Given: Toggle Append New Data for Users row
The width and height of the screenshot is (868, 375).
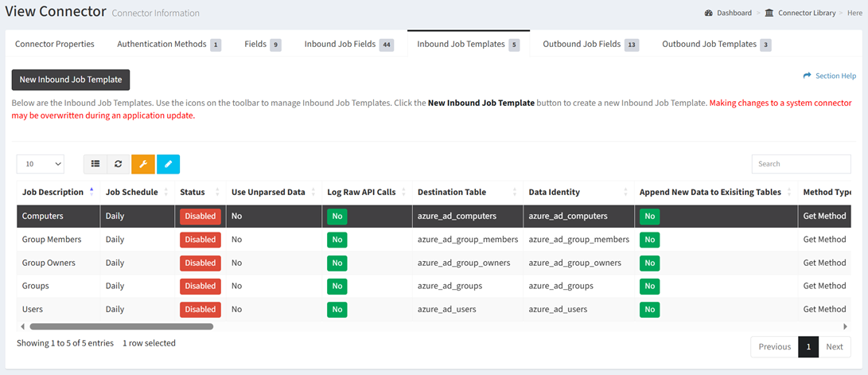Looking at the screenshot, I should click(x=649, y=309).
